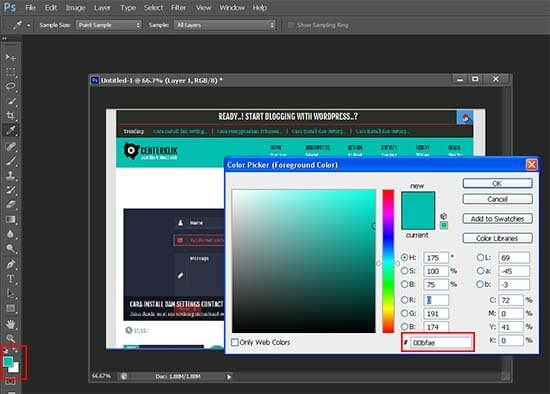
Task: Open the Layer menu
Action: point(102,8)
